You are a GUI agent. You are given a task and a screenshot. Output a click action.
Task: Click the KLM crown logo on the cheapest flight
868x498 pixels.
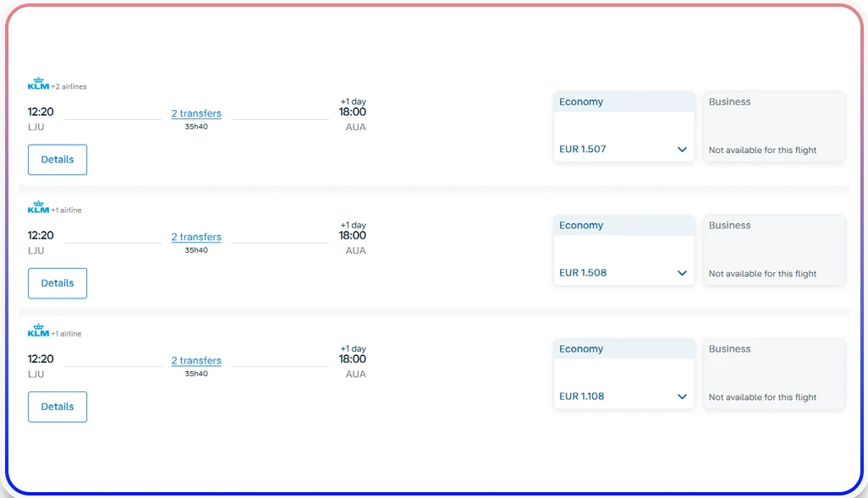click(x=37, y=330)
